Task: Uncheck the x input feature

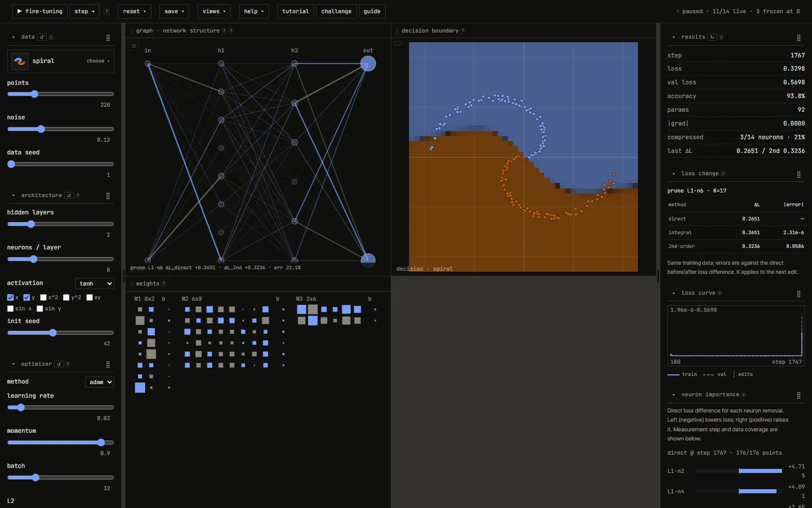Action: point(10,297)
